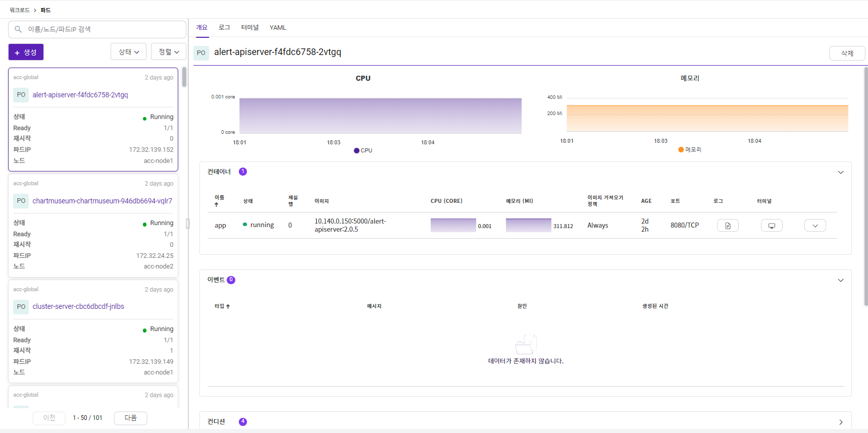The height and width of the screenshot is (433, 868).
Task: Click the 1 - 50 / 101 pagination text
Action: (x=87, y=418)
